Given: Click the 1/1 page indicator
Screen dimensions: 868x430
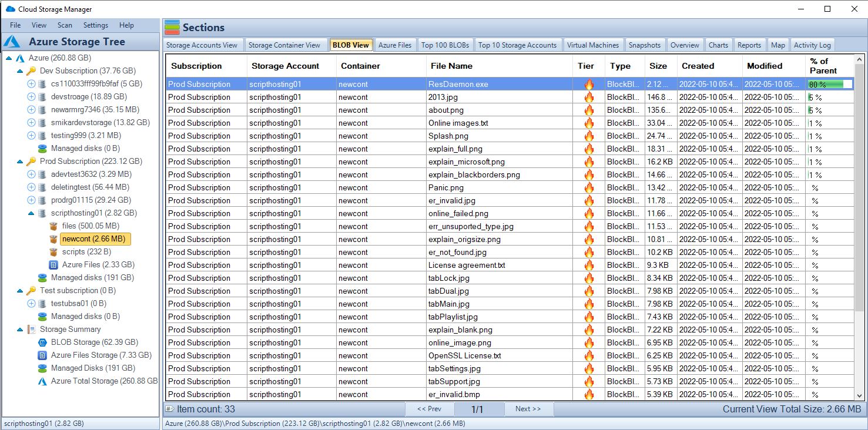Looking at the screenshot, I should pyautogui.click(x=478, y=409).
